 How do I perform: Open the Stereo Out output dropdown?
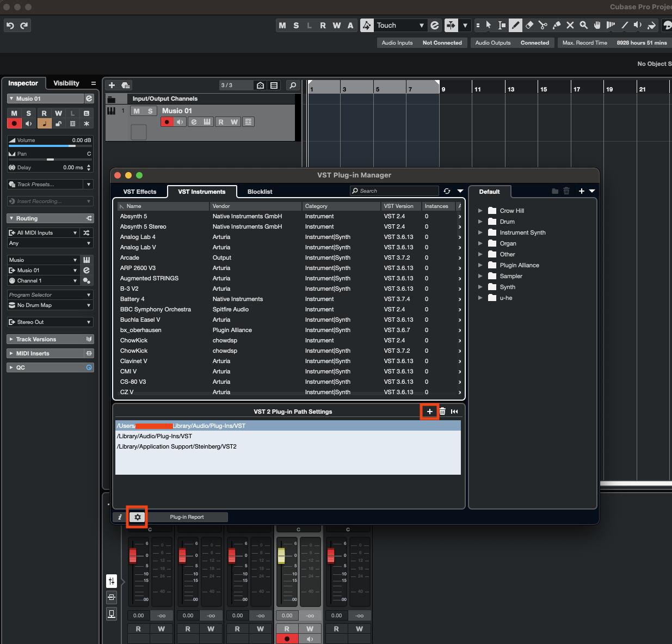coord(50,322)
